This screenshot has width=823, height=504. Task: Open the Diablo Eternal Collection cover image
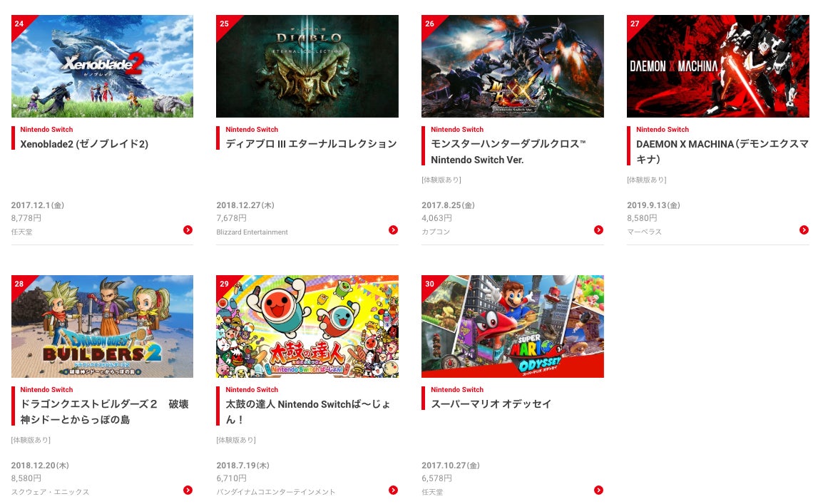(307, 66)
